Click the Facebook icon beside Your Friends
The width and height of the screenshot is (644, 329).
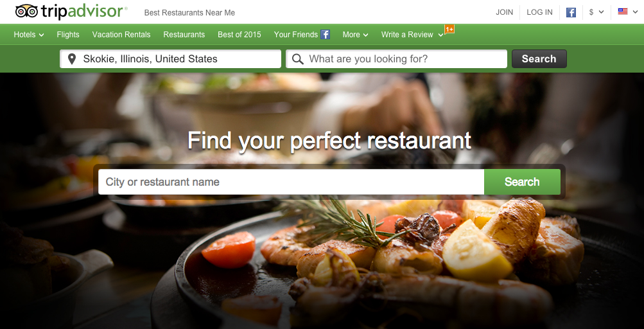[x=326, y=35]
